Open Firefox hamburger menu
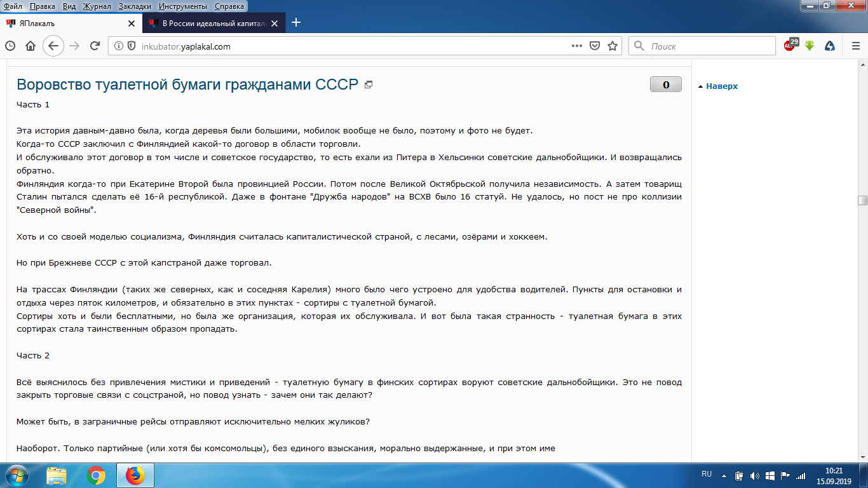Viewport: 868px width, 488px height. pyautogui.click(x=855, y=46)
